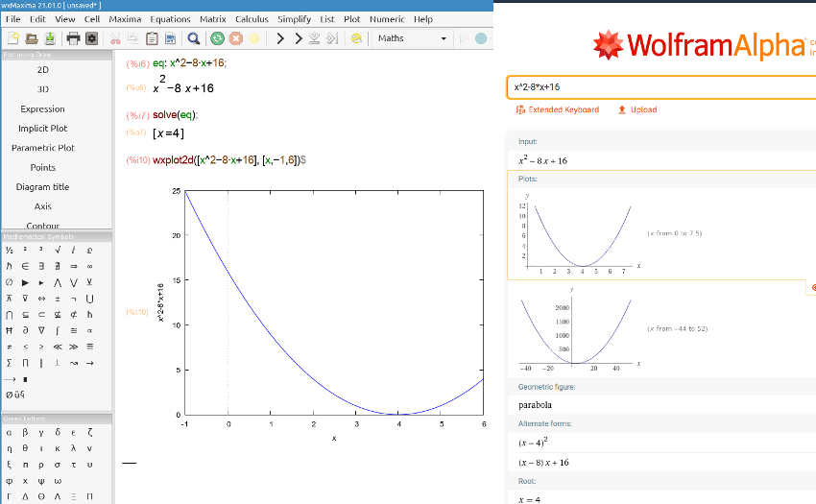Insert the element-of symbol
Viewport: 816px width, 504px height.
click(x=25, y=266)
